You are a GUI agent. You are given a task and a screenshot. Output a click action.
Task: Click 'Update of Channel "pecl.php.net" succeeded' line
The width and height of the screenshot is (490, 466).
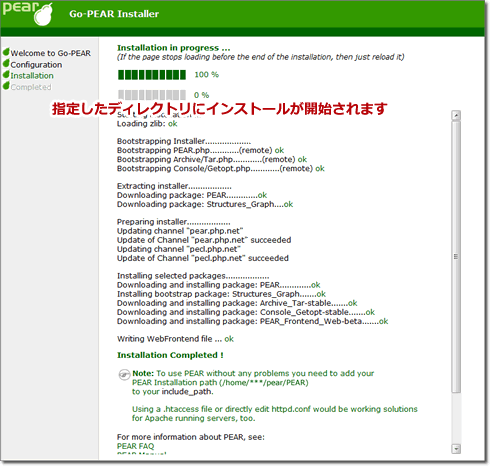coord(203,258)
